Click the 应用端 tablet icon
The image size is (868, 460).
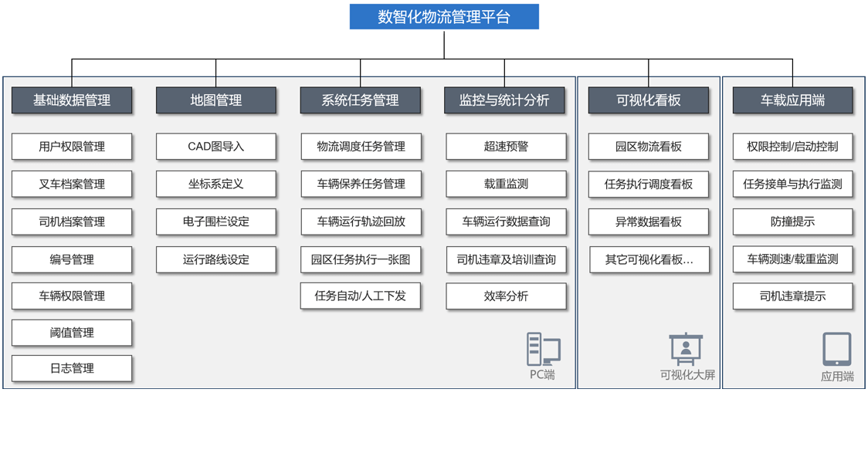[837, 350]
